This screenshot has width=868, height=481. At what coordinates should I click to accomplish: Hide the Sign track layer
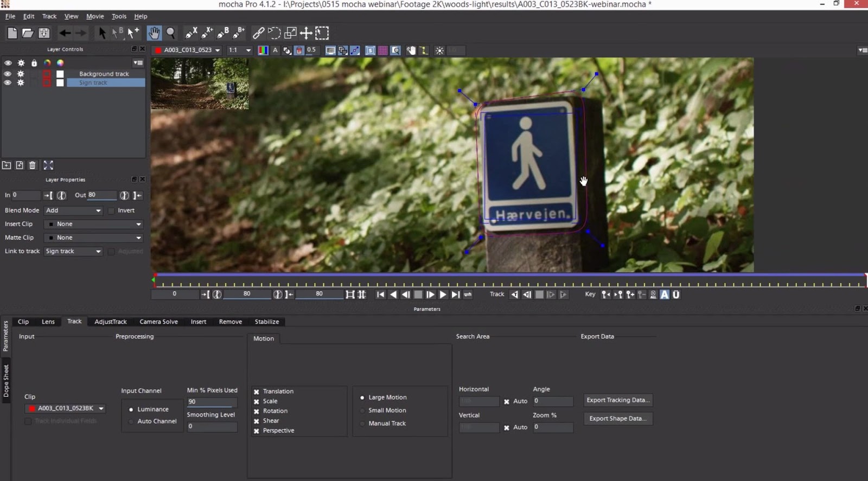coord(8,82)
